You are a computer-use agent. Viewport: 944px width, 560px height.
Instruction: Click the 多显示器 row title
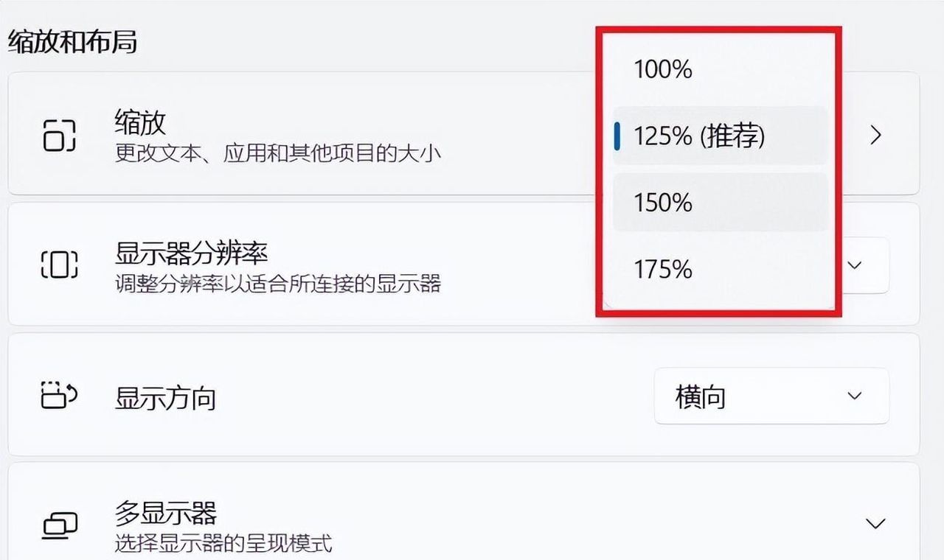click(165, 512)
